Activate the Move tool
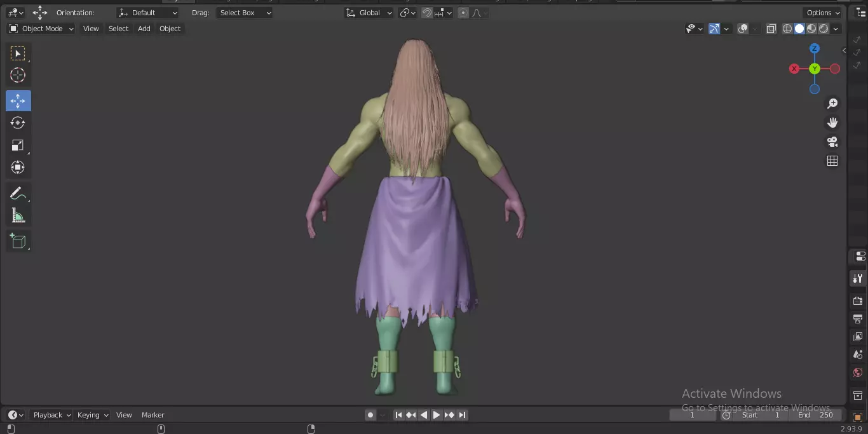 [18, 101]
